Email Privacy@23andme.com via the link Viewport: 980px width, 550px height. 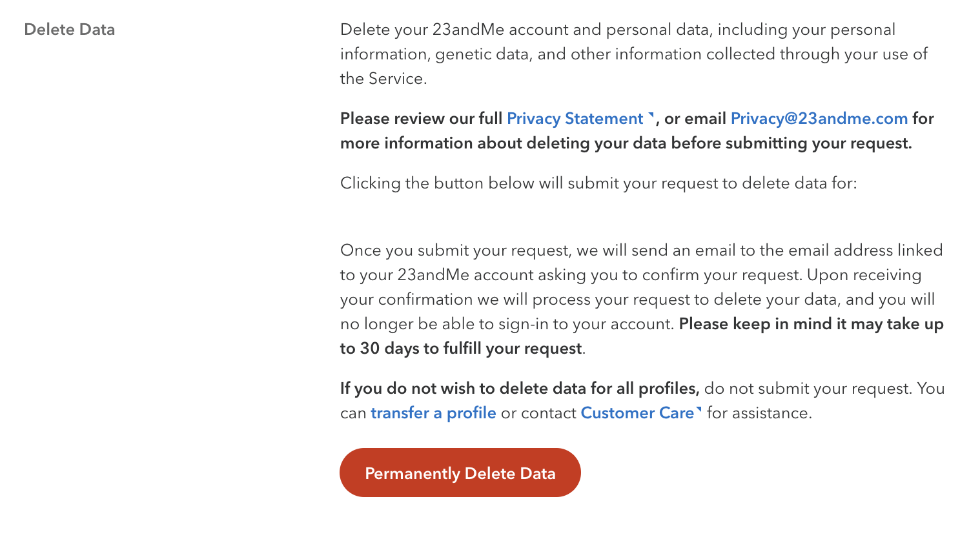[x=819, y=119]
